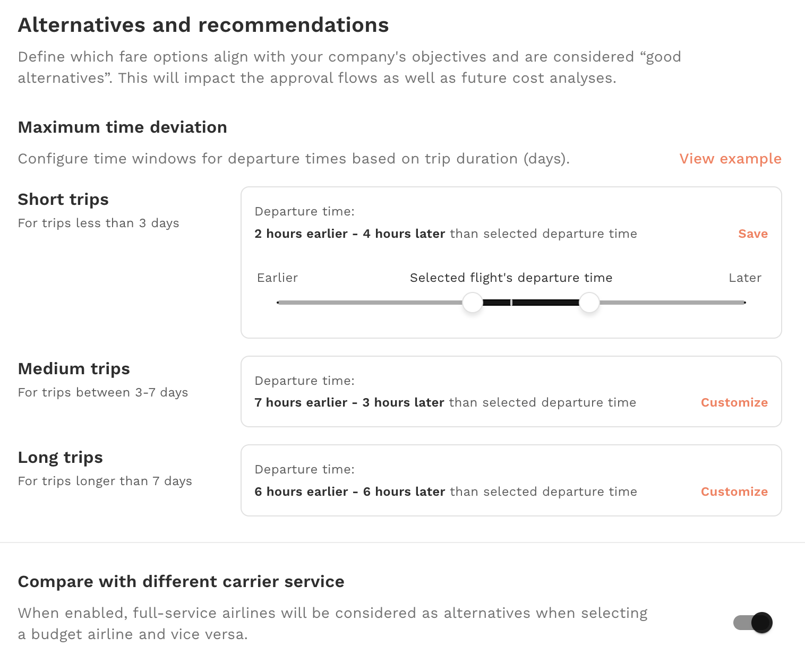The width and height of the screenshot is (805, 672).
Task: Click the "Selected flight's departure time" label
Action: (511, 278)
